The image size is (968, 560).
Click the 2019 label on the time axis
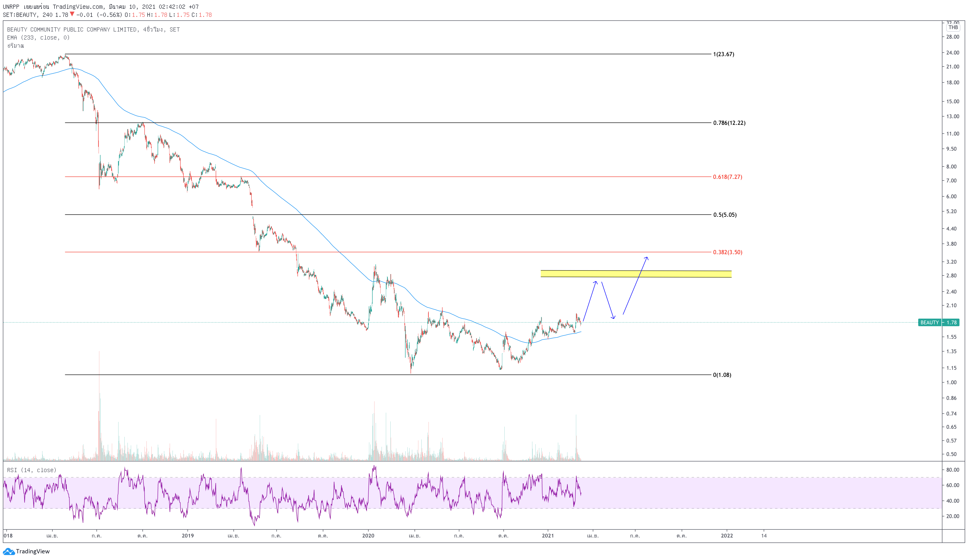point(188,535)
